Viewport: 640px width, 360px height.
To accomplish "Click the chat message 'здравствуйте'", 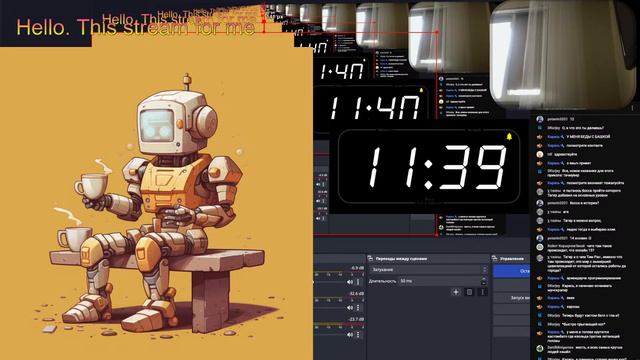I will [x=566, y=154].
